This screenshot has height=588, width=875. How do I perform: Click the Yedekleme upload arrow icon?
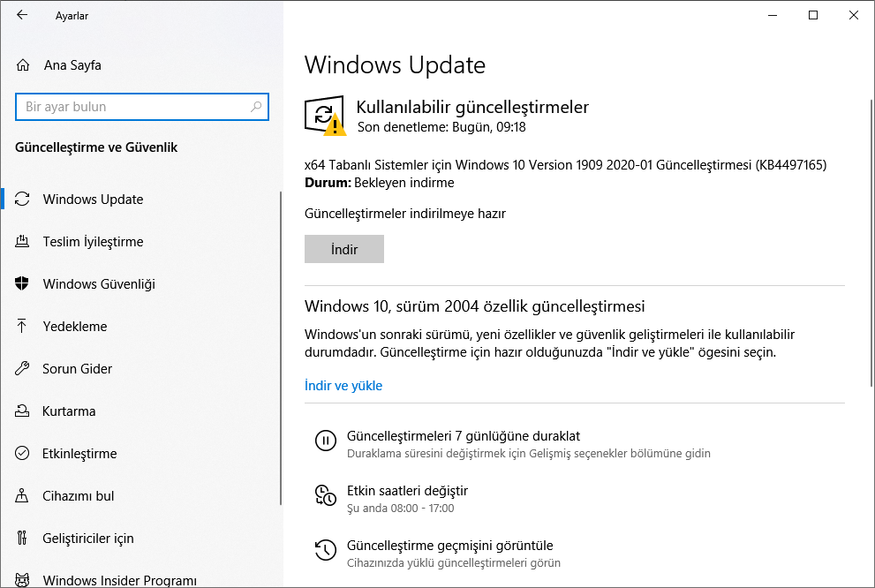point(24,327)
